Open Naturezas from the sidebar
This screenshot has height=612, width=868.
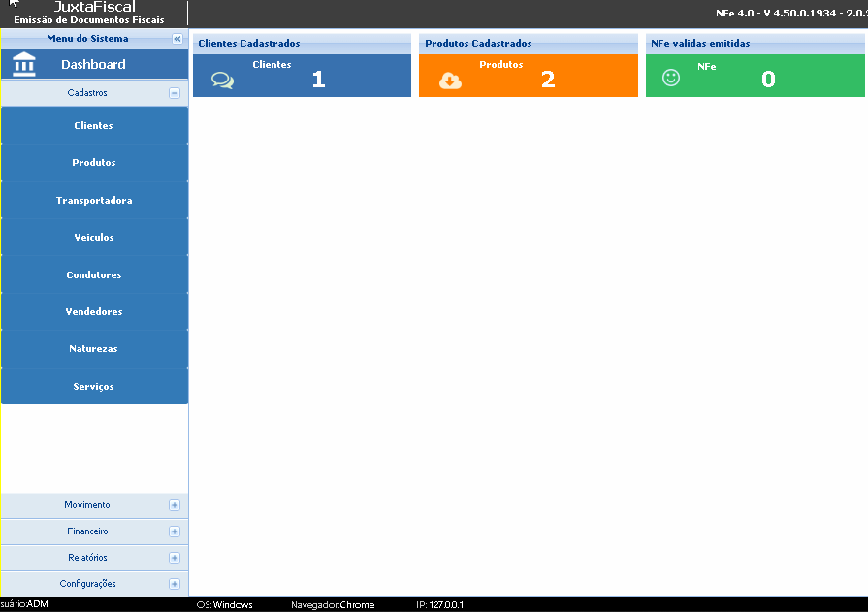point(94,349)
